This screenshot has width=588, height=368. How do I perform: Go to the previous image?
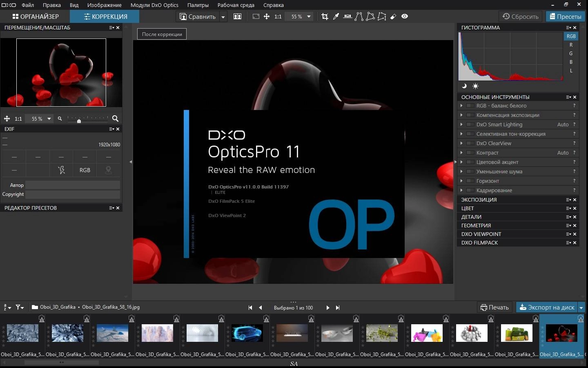[261, 307]
